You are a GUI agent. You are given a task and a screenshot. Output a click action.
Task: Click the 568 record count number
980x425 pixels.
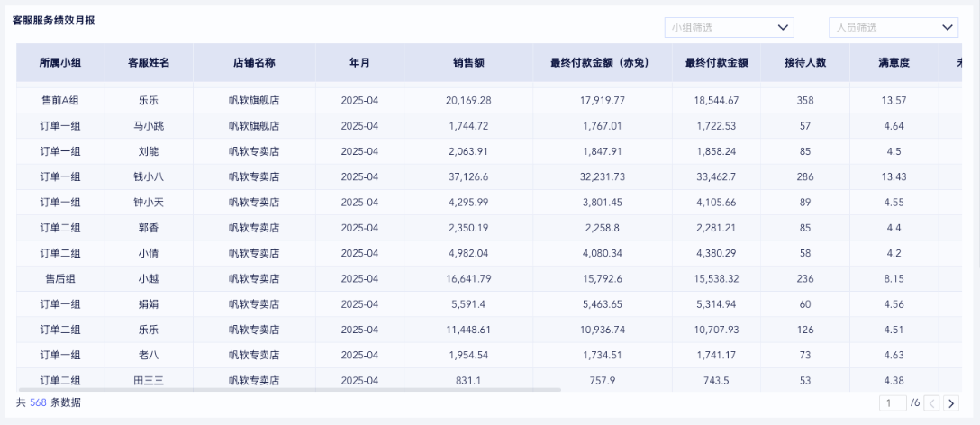(37, 402)
